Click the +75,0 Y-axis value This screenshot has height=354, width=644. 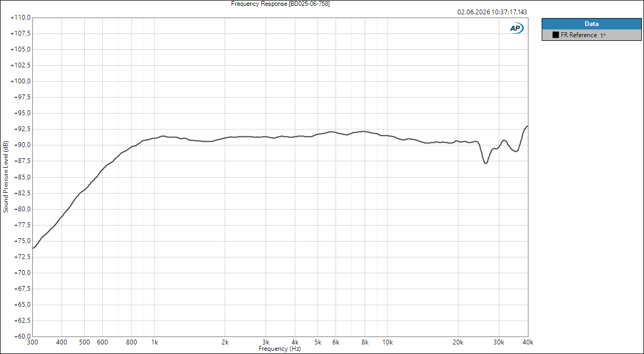click(x=22, y=241)
